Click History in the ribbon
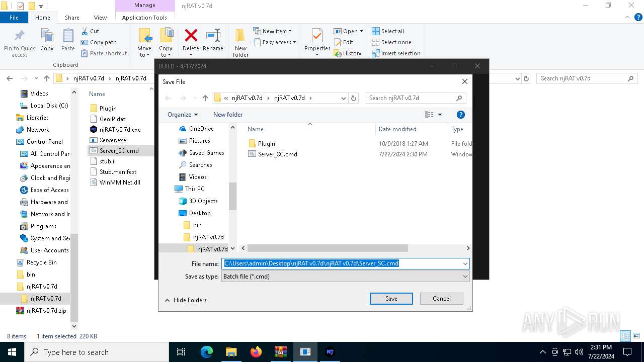Screen dimensions: 644x362 pos(348,53)
